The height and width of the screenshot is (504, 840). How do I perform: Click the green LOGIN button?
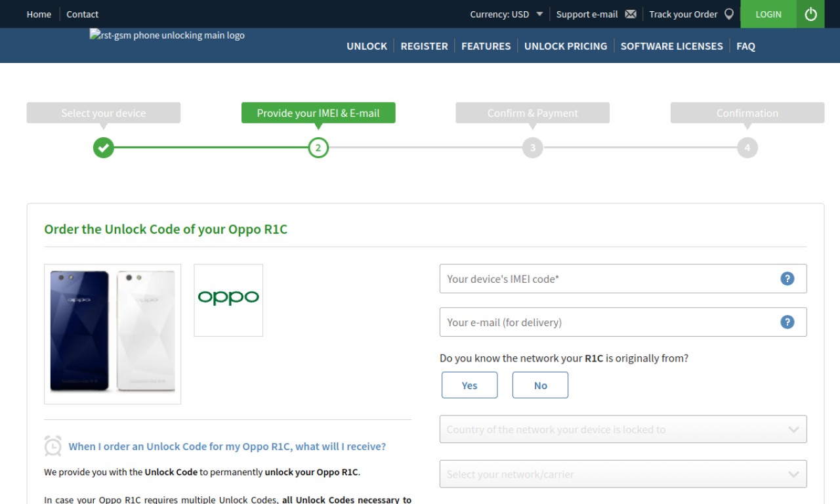pyautogui.click(x=768, y=14)
